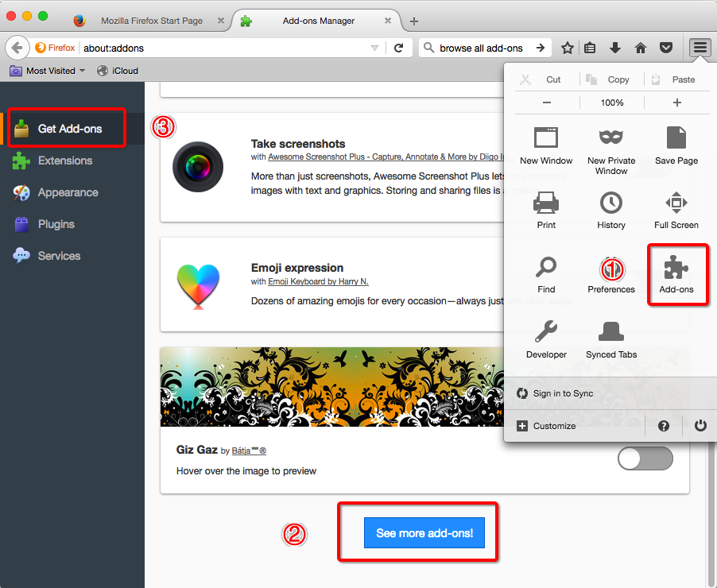Toggle the Pocket icon in the toolbar
Image resolution: width=717 pixels, height=588 pixels.
pyautogui.click(x=666, y=48)
